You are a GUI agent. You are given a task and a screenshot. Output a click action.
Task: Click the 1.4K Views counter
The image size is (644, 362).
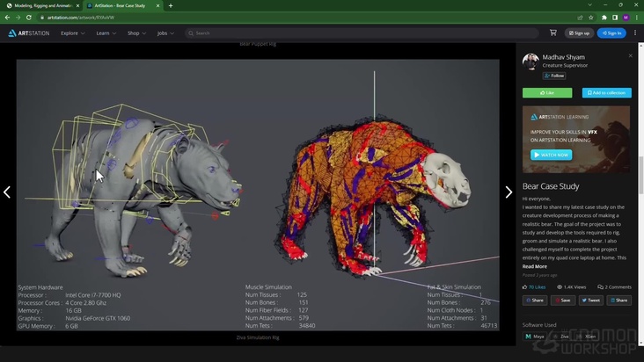[x=571, y=287]
